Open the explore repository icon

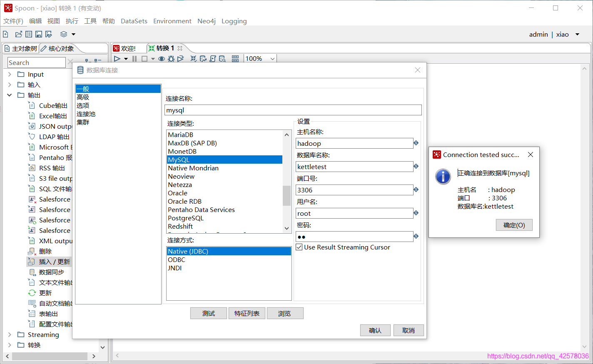click(x=29, y=34)
